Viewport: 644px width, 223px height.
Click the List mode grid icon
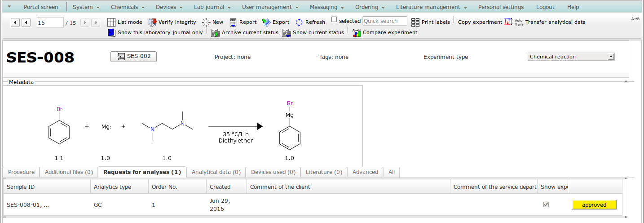tap(111, 22)
